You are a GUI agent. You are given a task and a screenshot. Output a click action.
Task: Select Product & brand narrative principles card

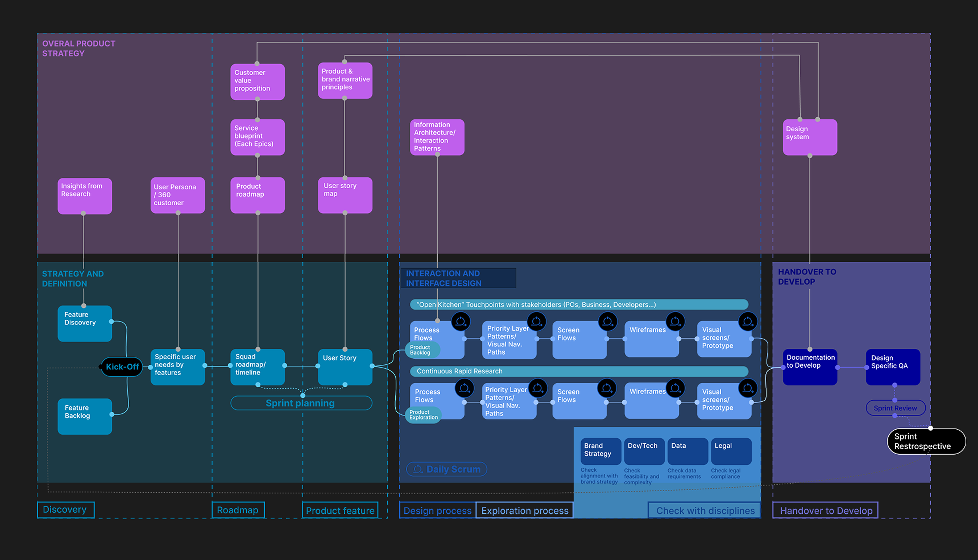(345, 80)
